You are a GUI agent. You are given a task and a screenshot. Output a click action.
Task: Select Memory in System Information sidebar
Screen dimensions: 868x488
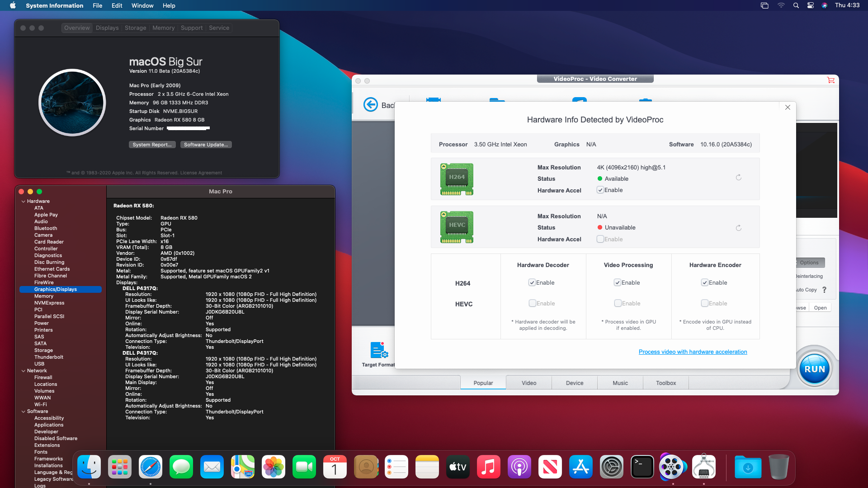pos(44,296)
